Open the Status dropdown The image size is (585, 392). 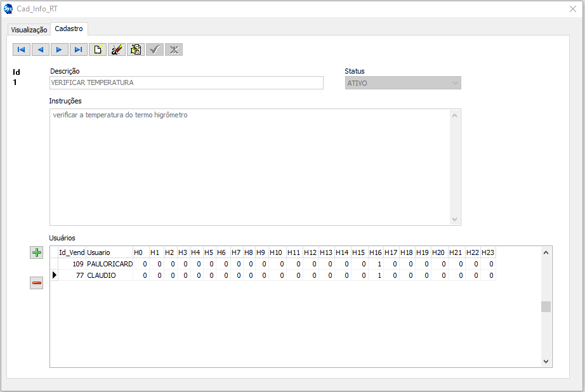(x=403, y=83)
